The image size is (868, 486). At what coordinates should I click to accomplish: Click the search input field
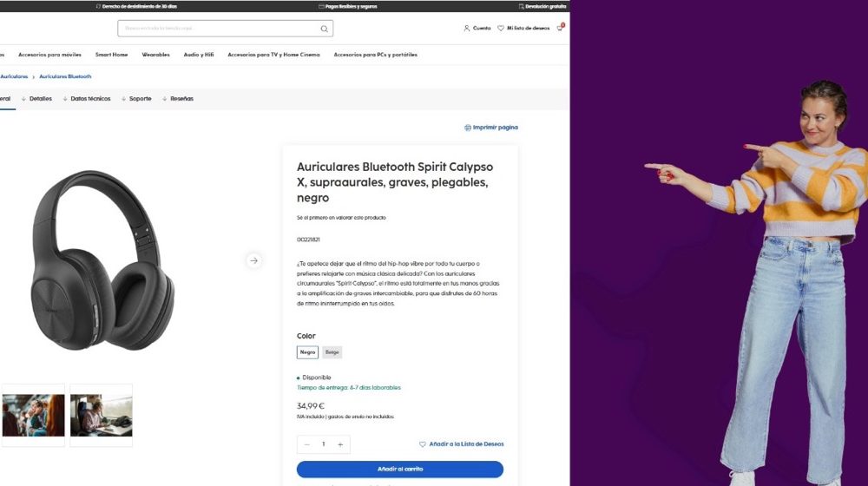[x=225, y=29]
